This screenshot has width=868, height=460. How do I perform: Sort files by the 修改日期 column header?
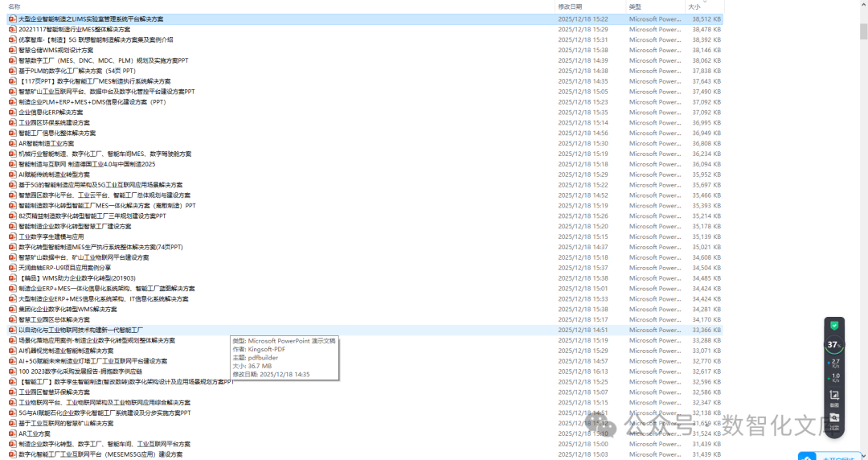tap(570, 6)
